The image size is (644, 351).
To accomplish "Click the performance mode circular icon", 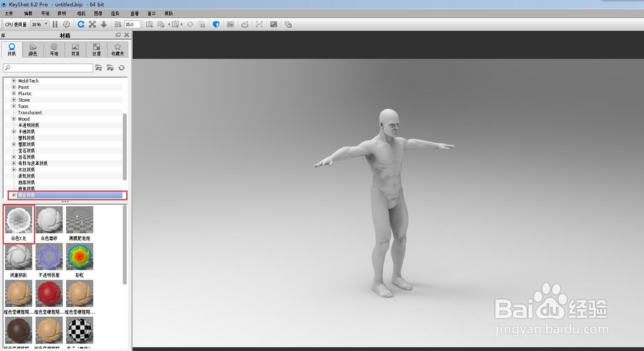I will (x=66, y=24).
